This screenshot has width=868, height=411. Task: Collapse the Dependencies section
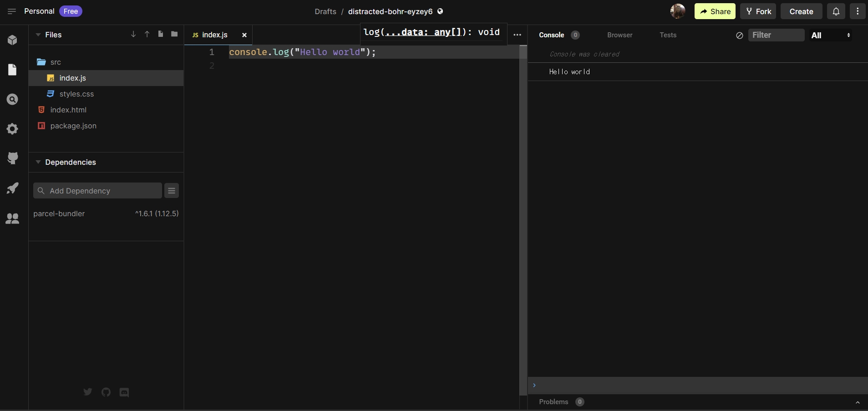pos(38,162)
